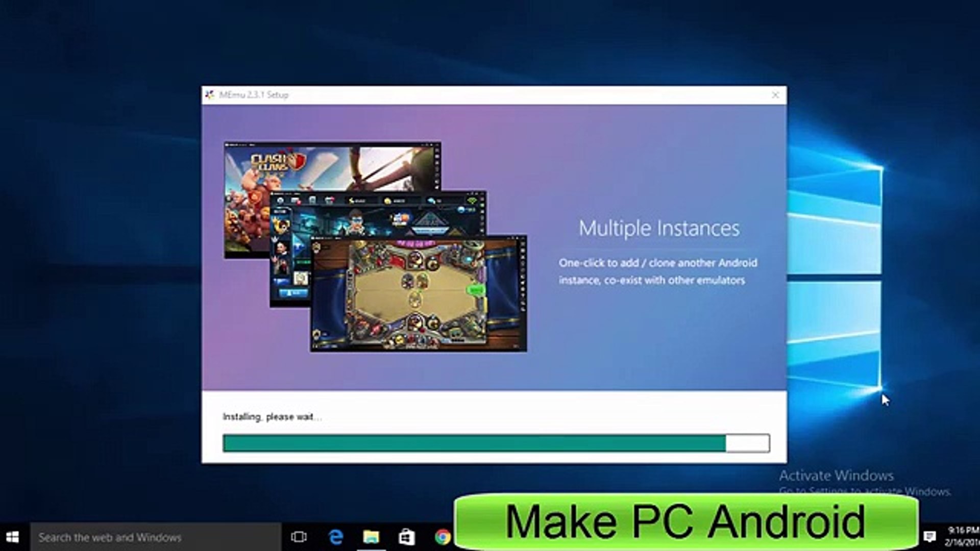This screenshot has width=980, height=551.
Task: Open File Explorer from the taskbar
Action: pos(371,537)
